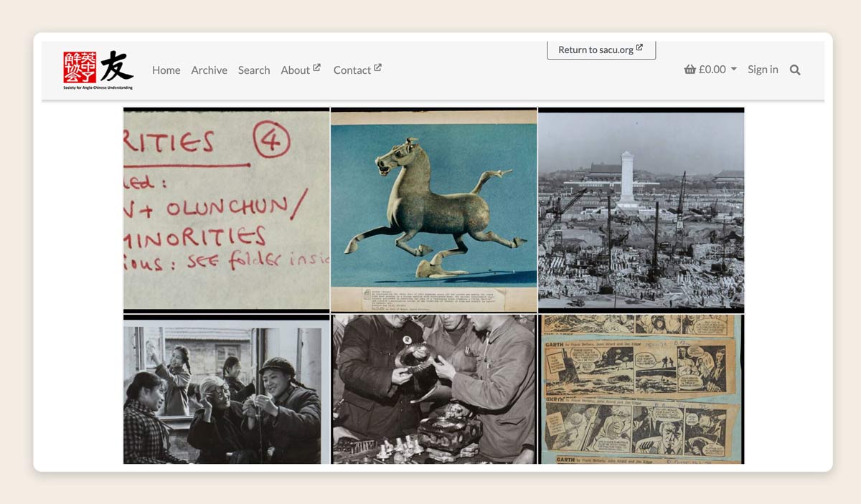Image resolution: width=861 pixels, height=504 pixels.
Task: Open the Garth comic strip clipping
Action: 641,389
